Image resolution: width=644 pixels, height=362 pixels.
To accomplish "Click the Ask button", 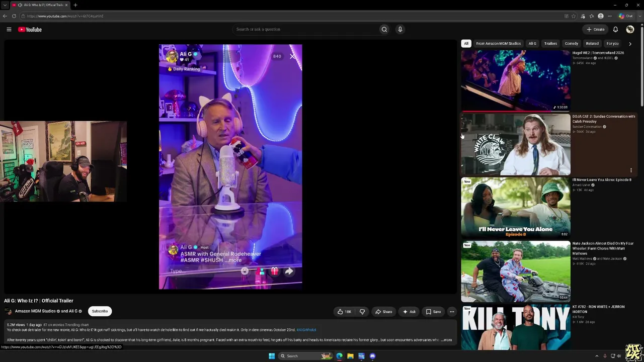I will tap(409, 312).
